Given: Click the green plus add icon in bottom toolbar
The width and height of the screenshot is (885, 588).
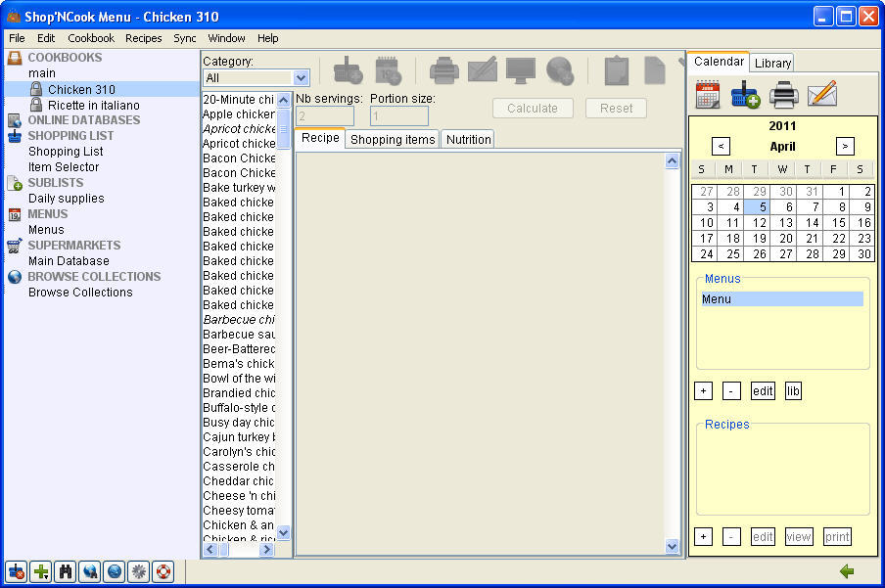Looking at the screenshot, I should click(x=40, y=571).
